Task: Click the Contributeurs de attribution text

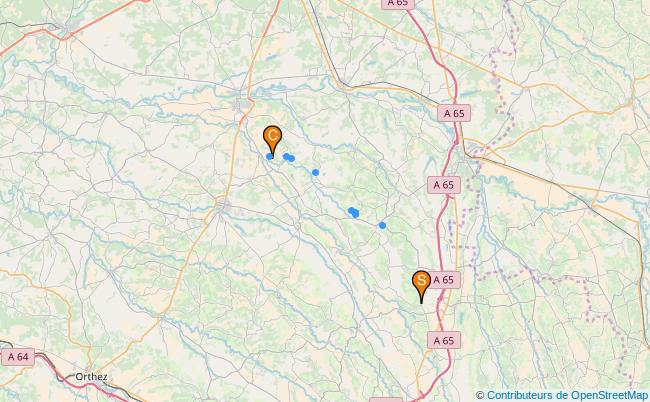Action: (x=526, y=395)
